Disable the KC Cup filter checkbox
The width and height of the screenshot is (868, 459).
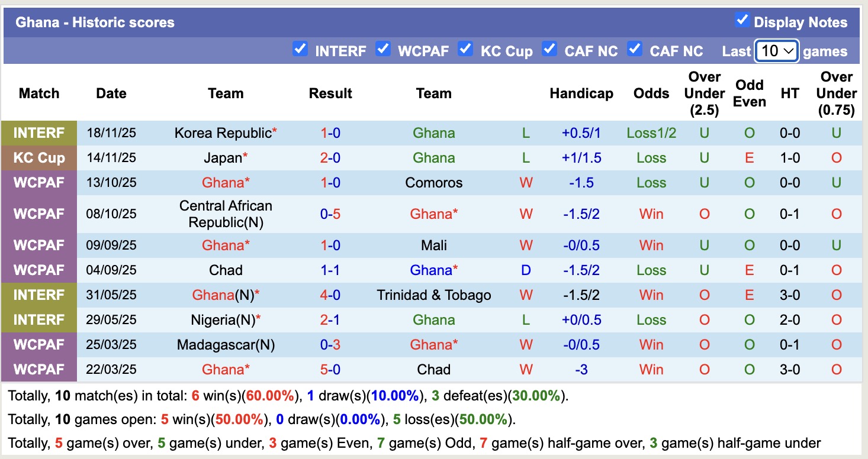(x=466, y=49)
